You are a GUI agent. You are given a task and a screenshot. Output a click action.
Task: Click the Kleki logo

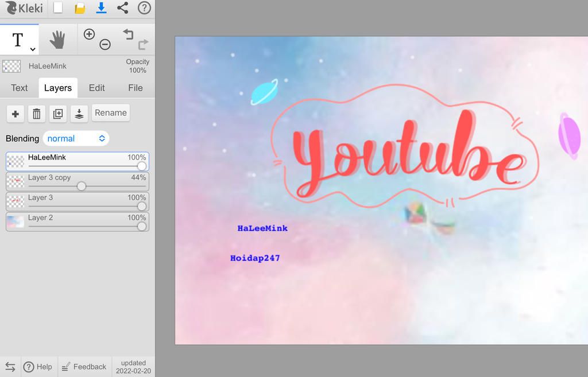point(24,8)
